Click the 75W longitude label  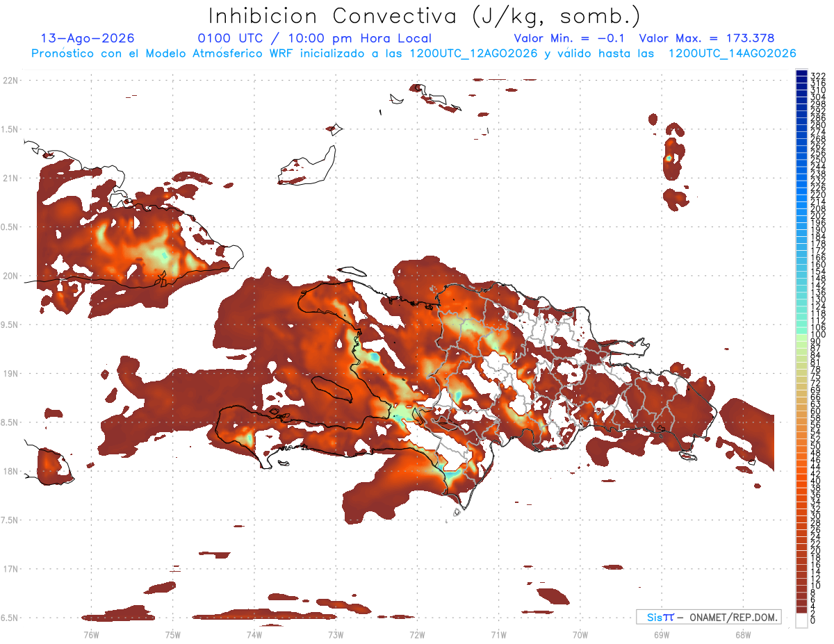tap(172, 634)
